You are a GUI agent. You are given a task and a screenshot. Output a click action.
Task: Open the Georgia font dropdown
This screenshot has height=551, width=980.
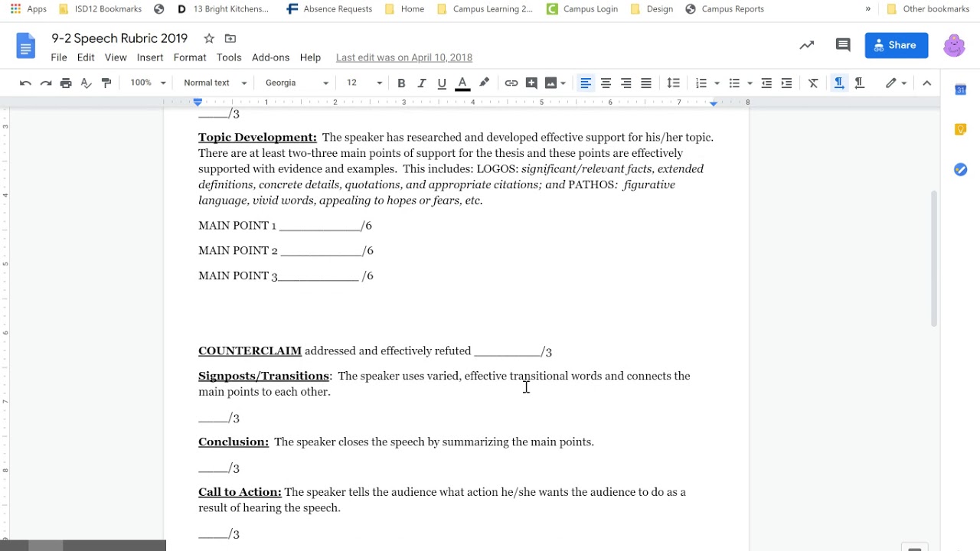[297, 83]
